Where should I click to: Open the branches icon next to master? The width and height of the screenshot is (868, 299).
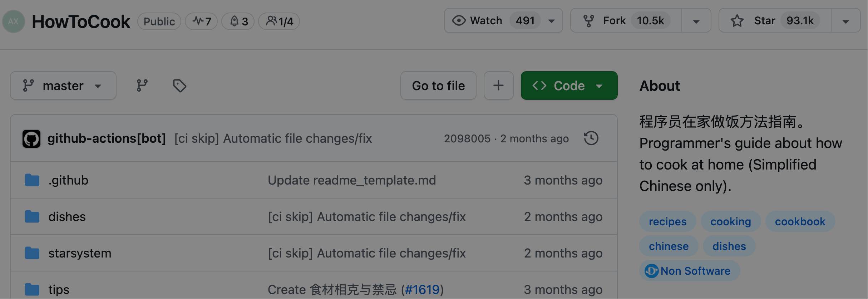coord(142,85)
